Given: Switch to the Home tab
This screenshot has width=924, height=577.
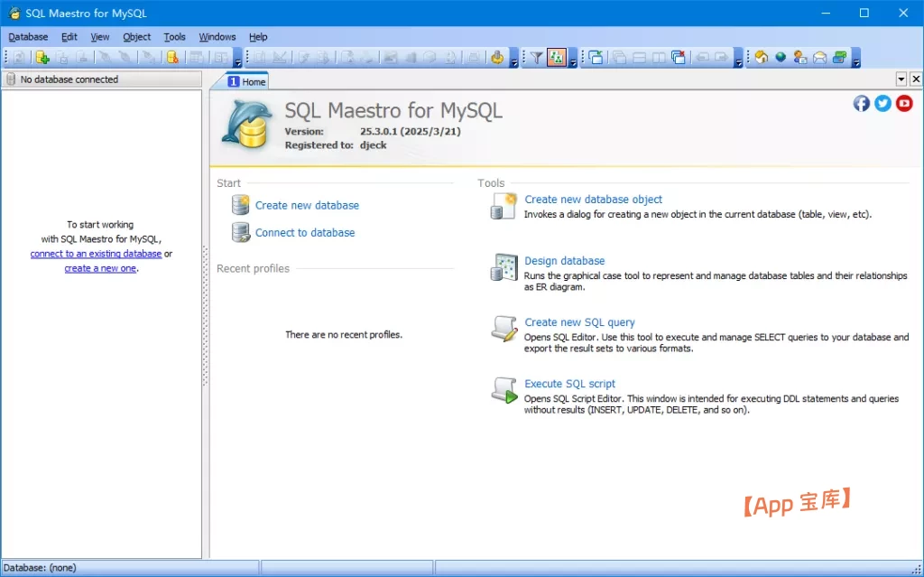Looking at the screenshot, I should [x=246, y=81].
